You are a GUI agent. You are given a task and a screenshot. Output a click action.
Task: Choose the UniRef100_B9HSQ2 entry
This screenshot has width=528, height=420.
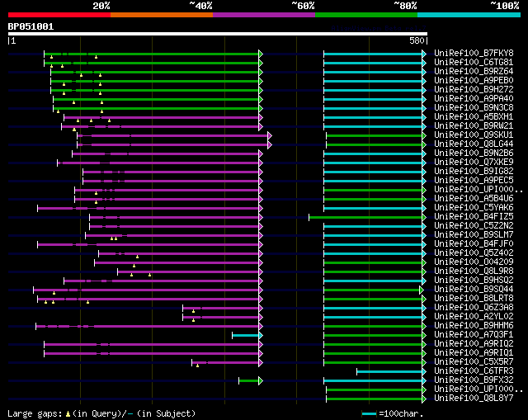(x=474, y=281)
